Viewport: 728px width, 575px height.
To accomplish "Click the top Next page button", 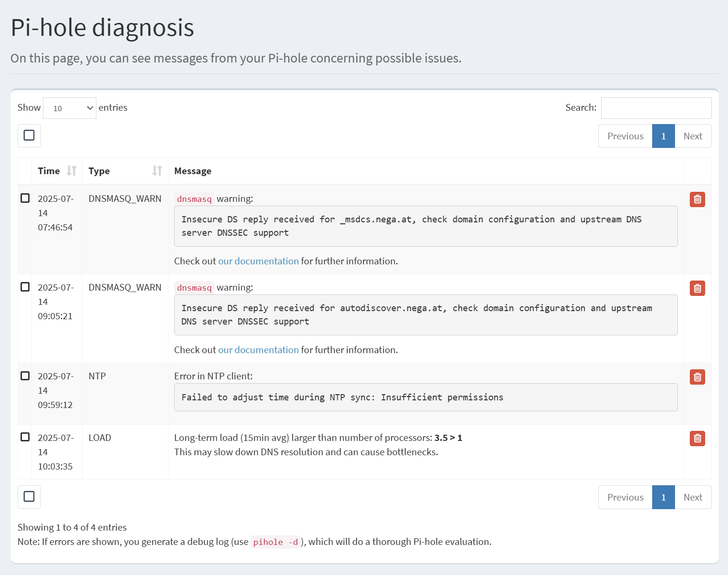I will 693,136.
